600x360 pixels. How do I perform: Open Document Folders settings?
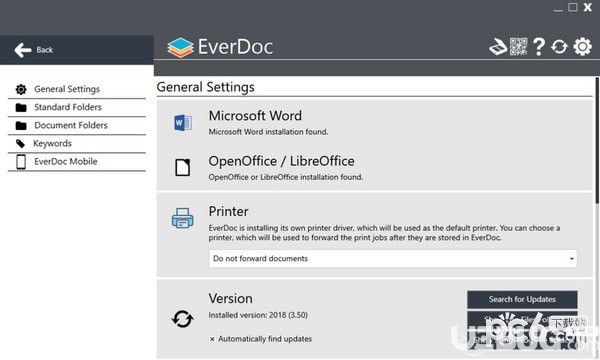(77, 125)
